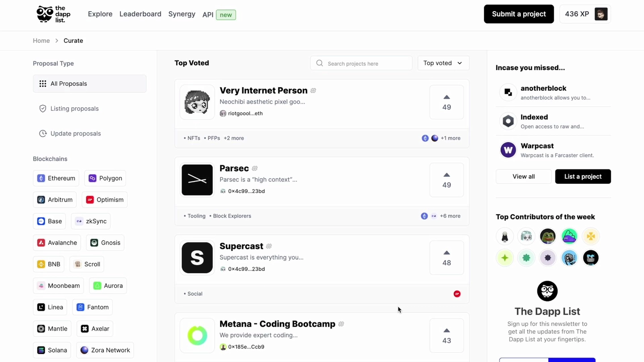Pick the Aurora blockchain filter
The image size is (644, 362).
[108, 286]
